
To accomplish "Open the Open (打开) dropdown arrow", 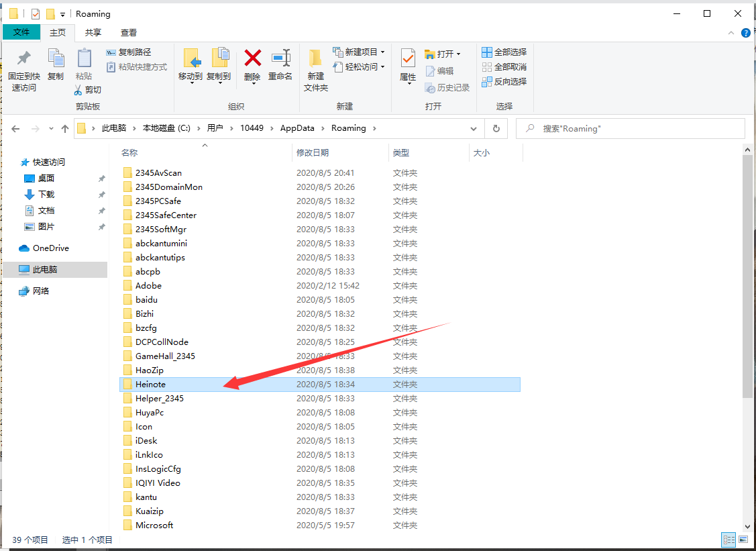I will coord(458,54).
